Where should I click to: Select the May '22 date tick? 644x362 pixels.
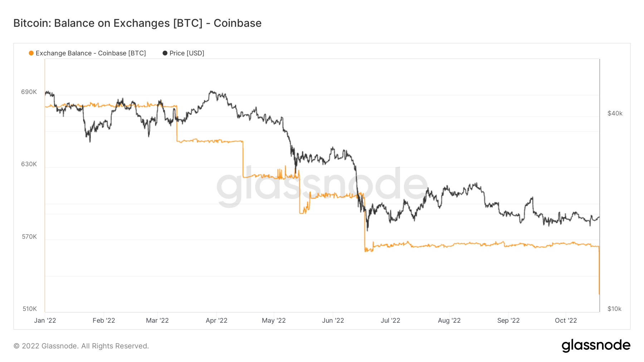[274, 321]
